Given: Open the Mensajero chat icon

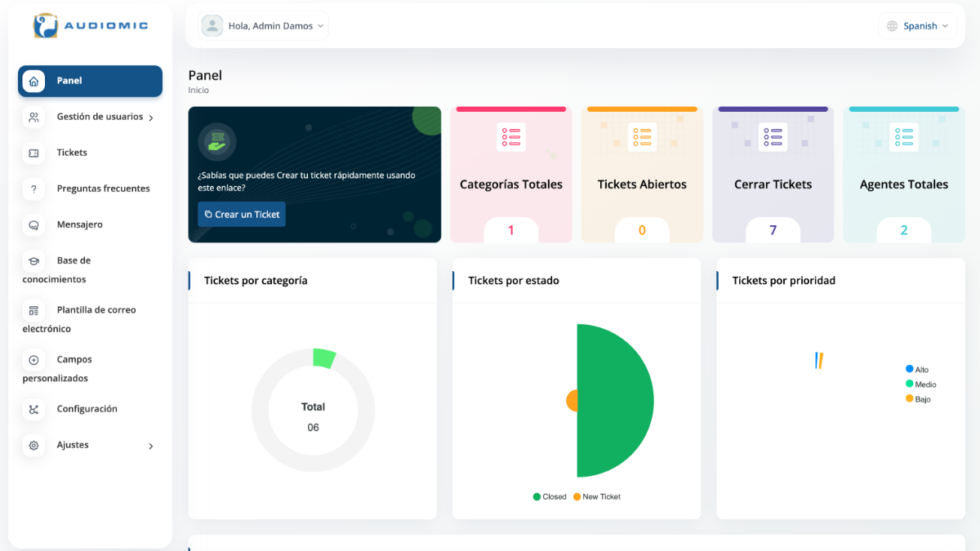Looking at the screenshot, I should tap(33, 224).
